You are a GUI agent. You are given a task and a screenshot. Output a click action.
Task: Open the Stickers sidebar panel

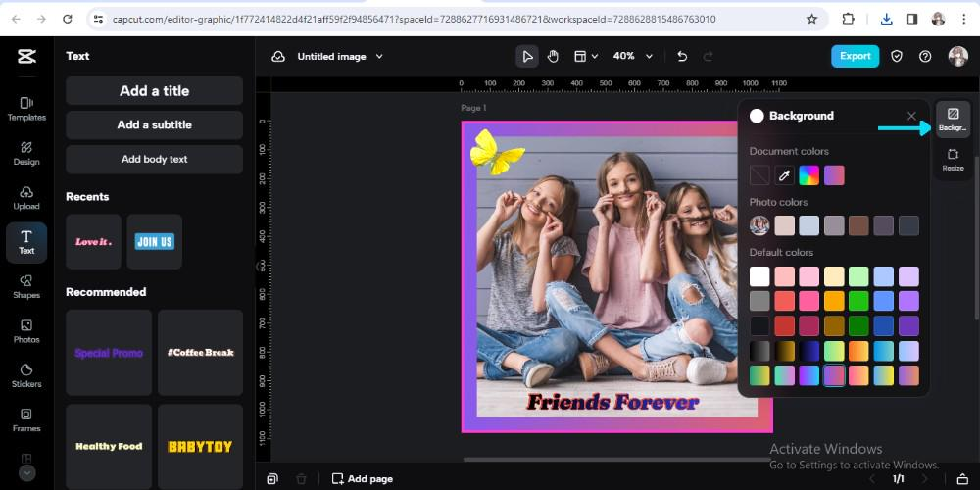pos(26,375)
